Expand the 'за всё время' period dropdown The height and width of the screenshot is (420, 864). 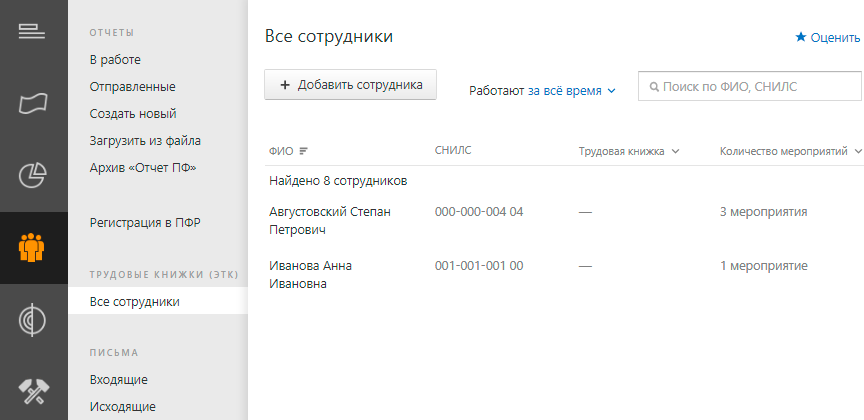571,90
